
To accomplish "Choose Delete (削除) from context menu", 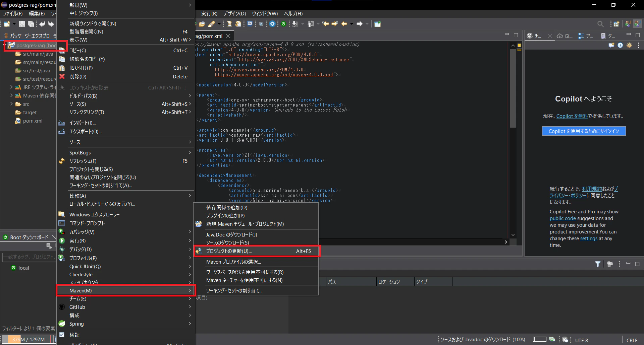I will click(x=125, y=77).
